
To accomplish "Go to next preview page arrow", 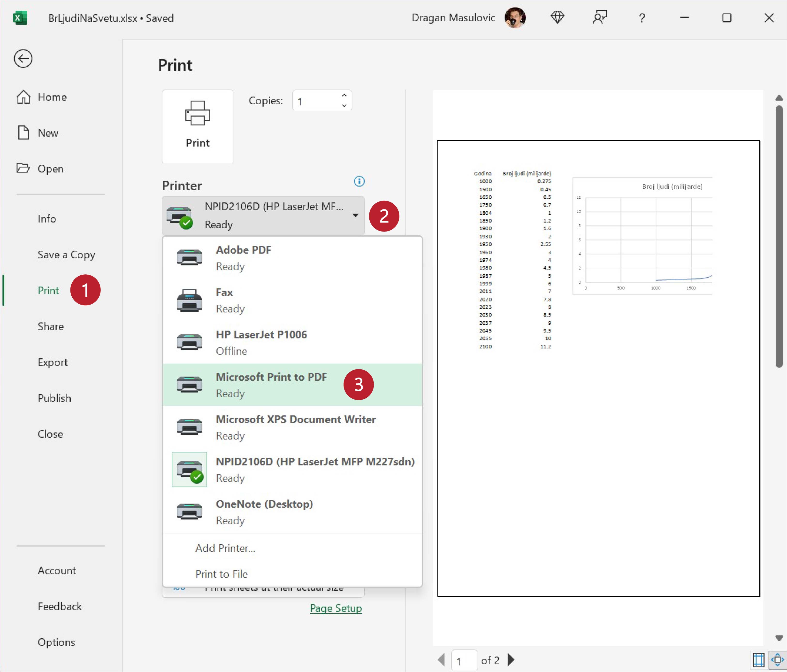I will [x=511, y=660].
